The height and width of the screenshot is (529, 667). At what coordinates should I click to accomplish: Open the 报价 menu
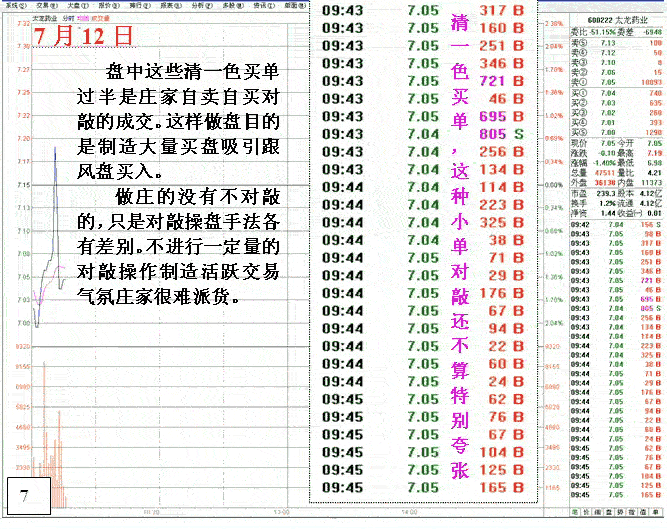(x=106, y=5)
